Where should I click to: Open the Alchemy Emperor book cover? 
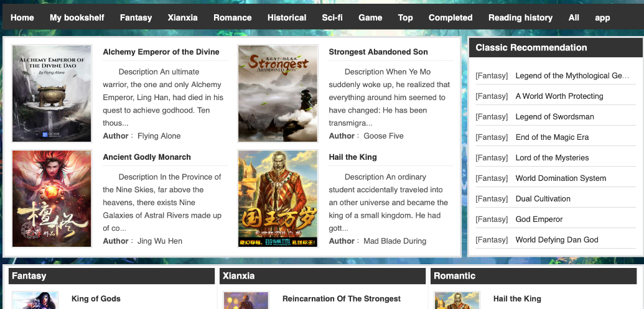tap(52, 94)
